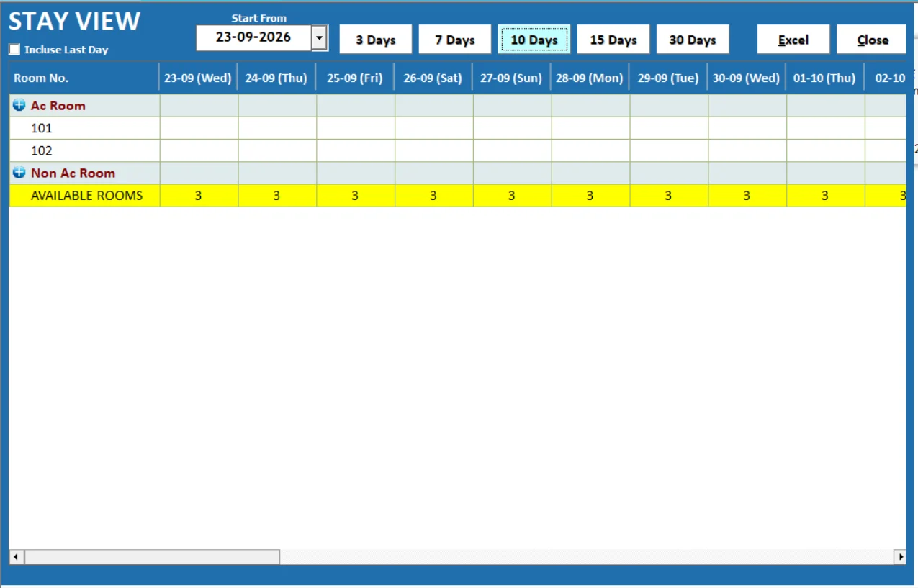
Task: Click the 23-09 (Wed) column header
Action: (x=198, y=78)
